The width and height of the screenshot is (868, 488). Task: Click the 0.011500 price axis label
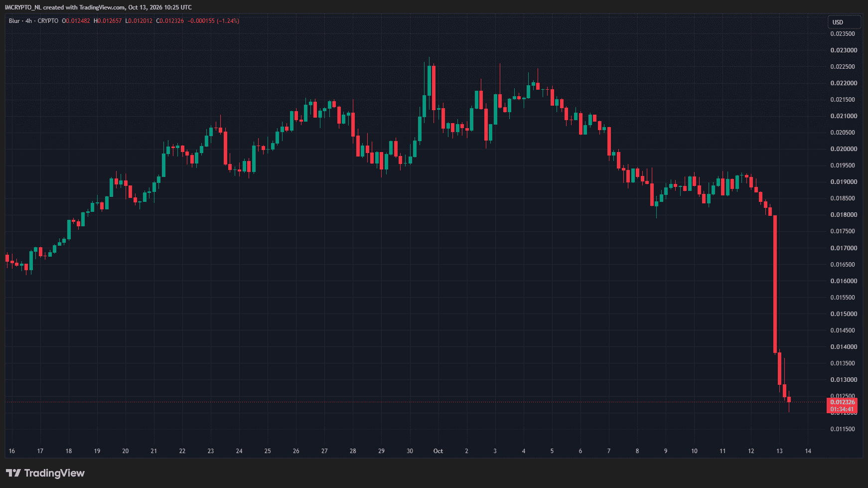(843, 429)
